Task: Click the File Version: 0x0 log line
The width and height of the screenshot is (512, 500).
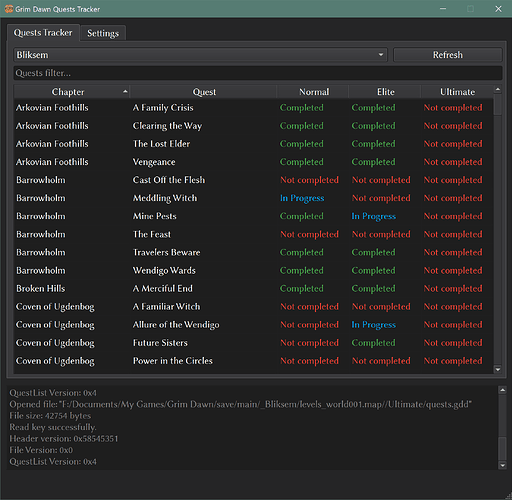Action: pos(41,450)
